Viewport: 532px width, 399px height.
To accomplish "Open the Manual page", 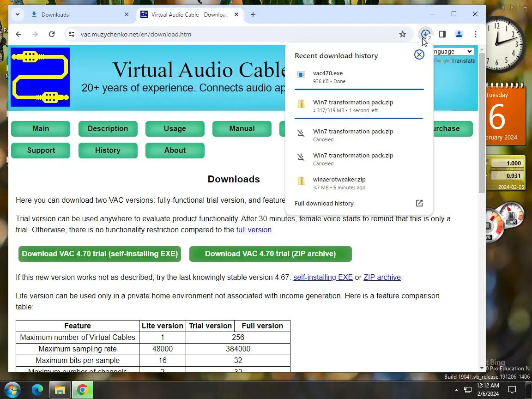I will [x=242, y=128].
